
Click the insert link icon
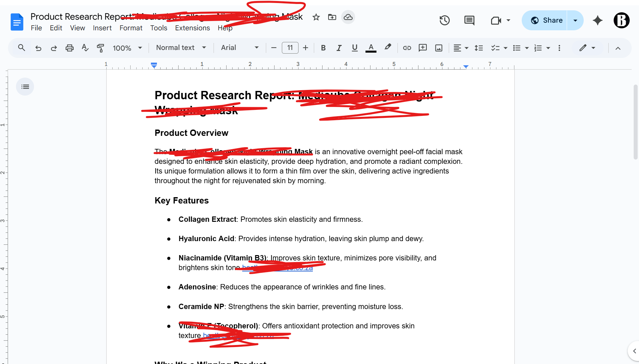407,48
